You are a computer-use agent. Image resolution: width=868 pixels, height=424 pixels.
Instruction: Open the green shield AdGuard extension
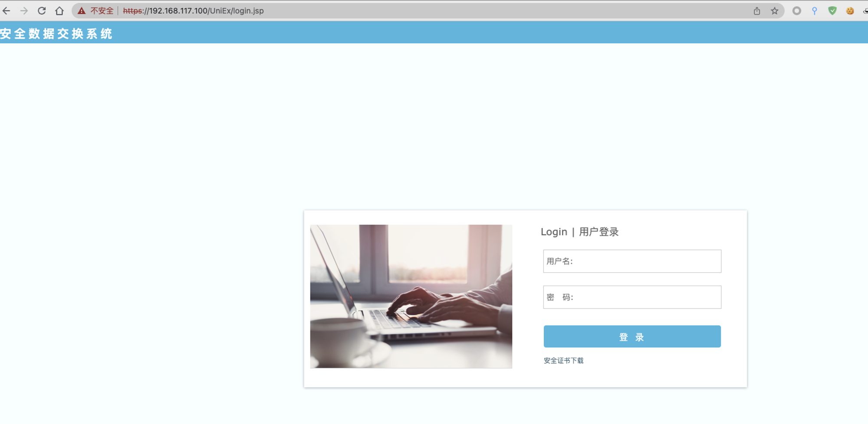pyautogui.click(x=832, y=11)
